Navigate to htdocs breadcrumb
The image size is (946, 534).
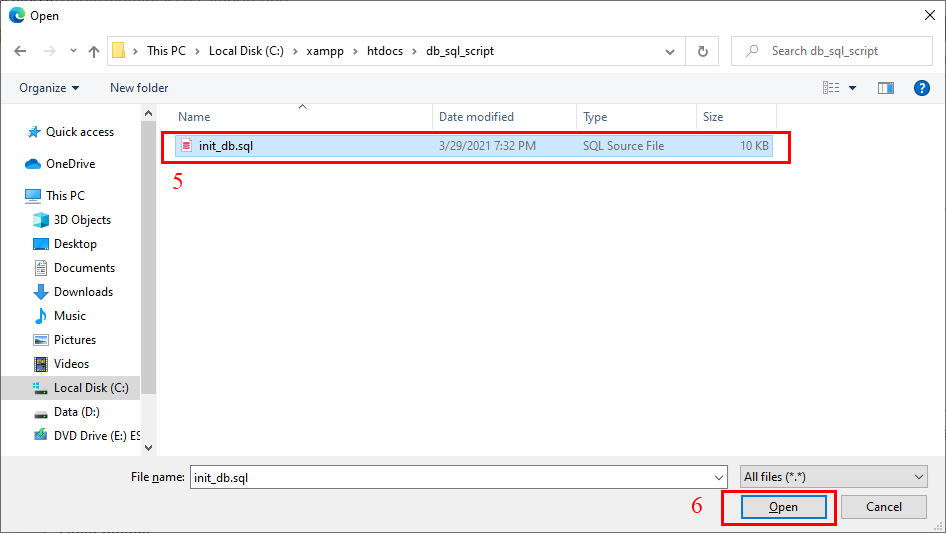click(385, 51)
